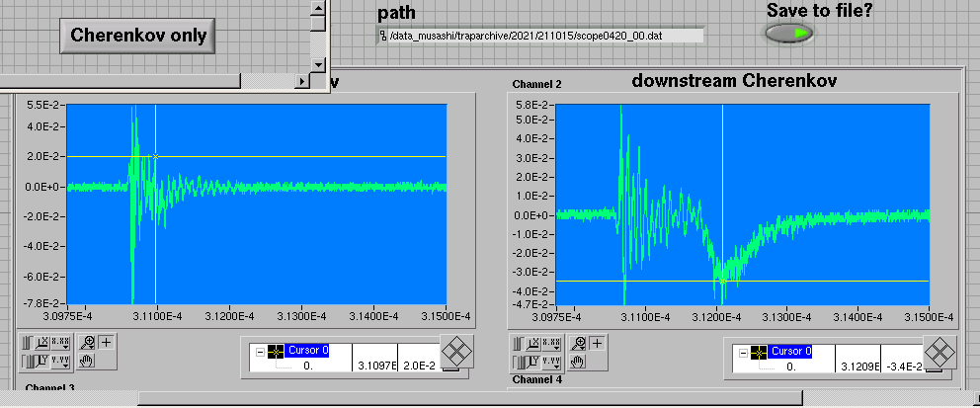Click the Cursor 0 crosshair icon in left legend
Image resolution: width=980 pixels, height=408 pixels.
(x=276, y=352)
